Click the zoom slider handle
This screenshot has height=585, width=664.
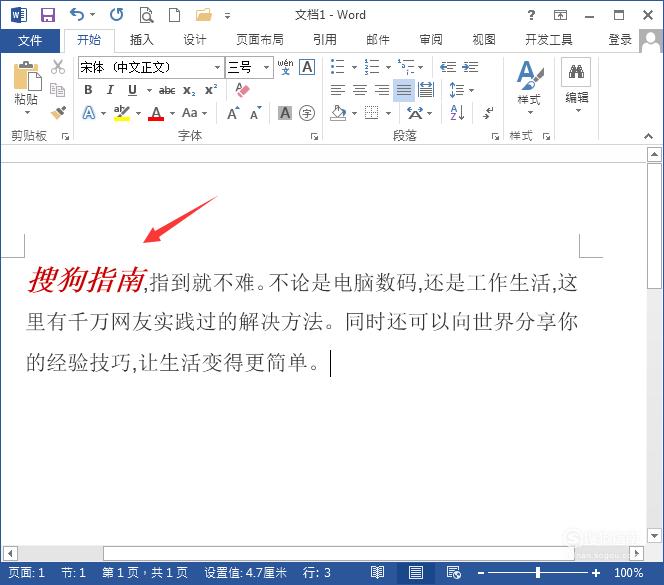pyautogui.click(x=537, y=573)
